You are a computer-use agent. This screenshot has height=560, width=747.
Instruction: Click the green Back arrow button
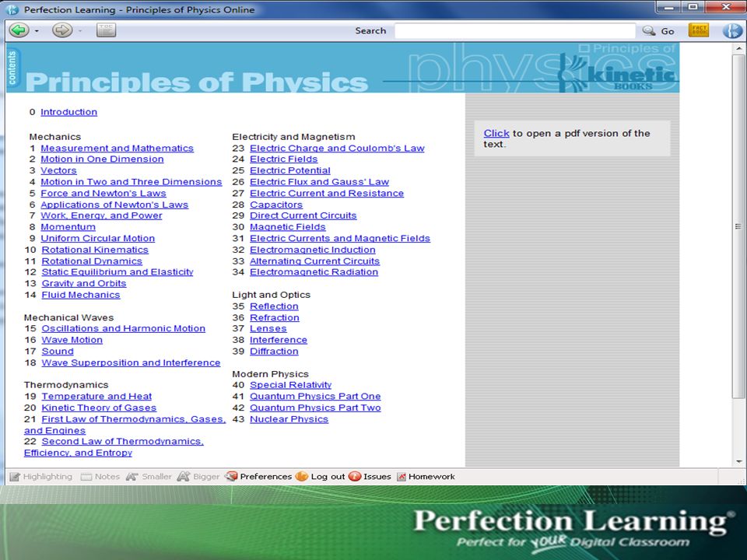coord(19,30)
